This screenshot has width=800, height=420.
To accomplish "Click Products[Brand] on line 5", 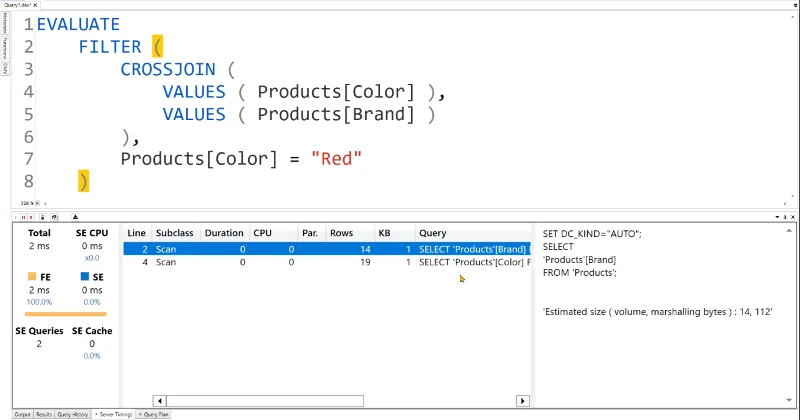I will point(336,114).
